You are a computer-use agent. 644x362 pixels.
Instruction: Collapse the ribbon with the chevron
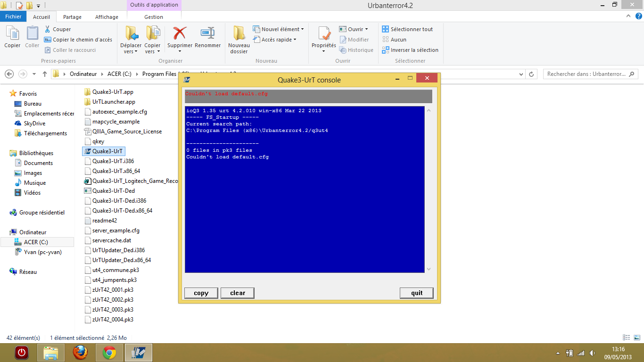[x=627, y=16]
